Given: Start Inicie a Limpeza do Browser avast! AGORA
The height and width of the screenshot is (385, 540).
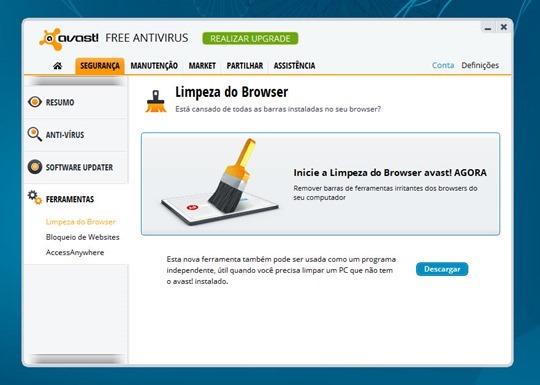Looking at the screenshot, I should 320,184.
